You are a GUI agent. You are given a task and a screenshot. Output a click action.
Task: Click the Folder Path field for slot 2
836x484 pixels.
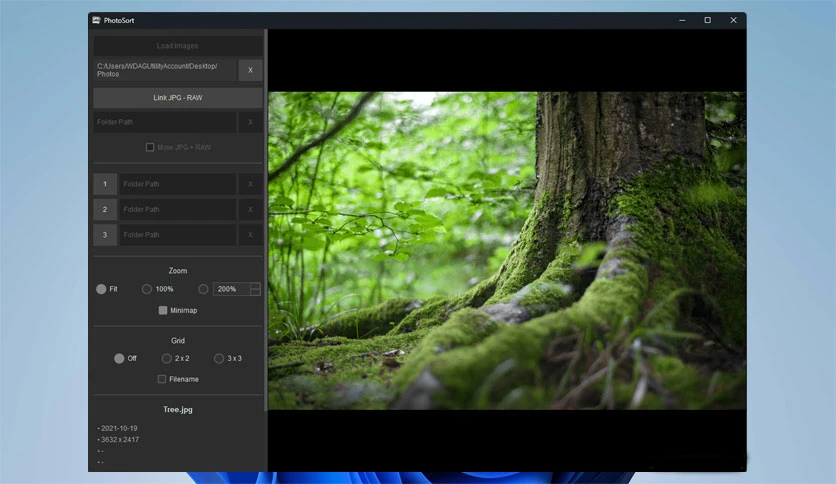coord(178,209)
